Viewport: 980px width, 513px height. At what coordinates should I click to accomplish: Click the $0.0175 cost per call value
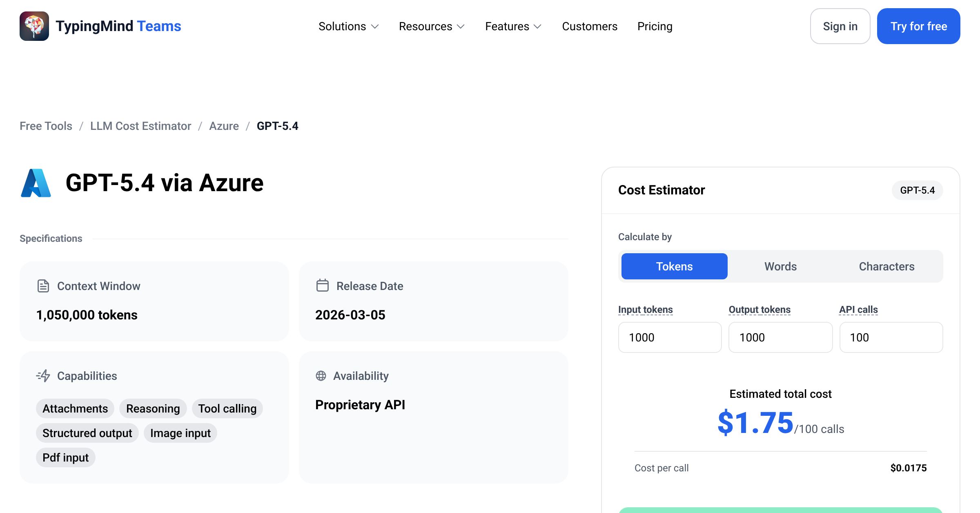(909, 468)
